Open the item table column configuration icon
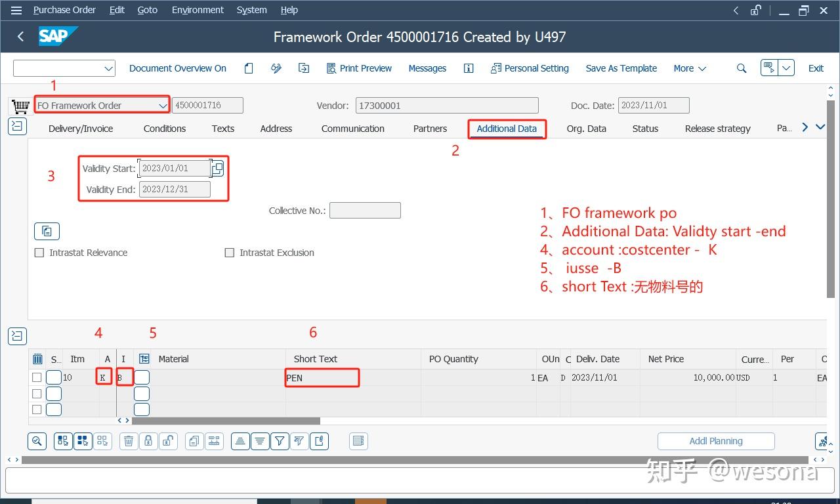 (x=144, y=359)
